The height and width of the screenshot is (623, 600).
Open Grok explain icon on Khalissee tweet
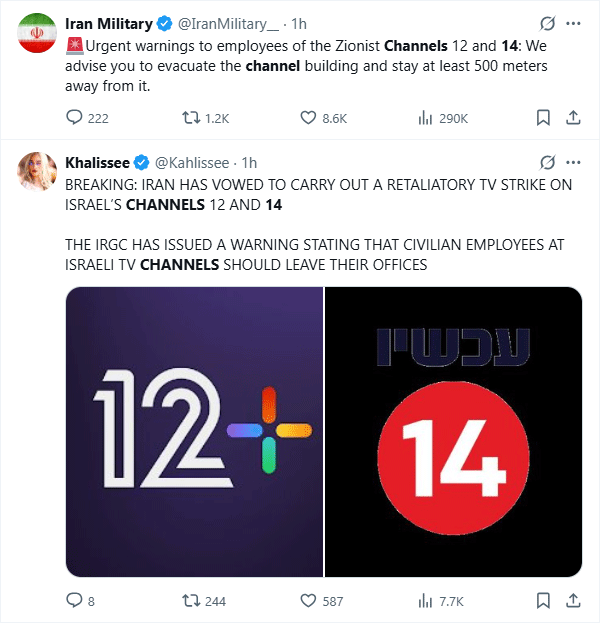[547, 162]
